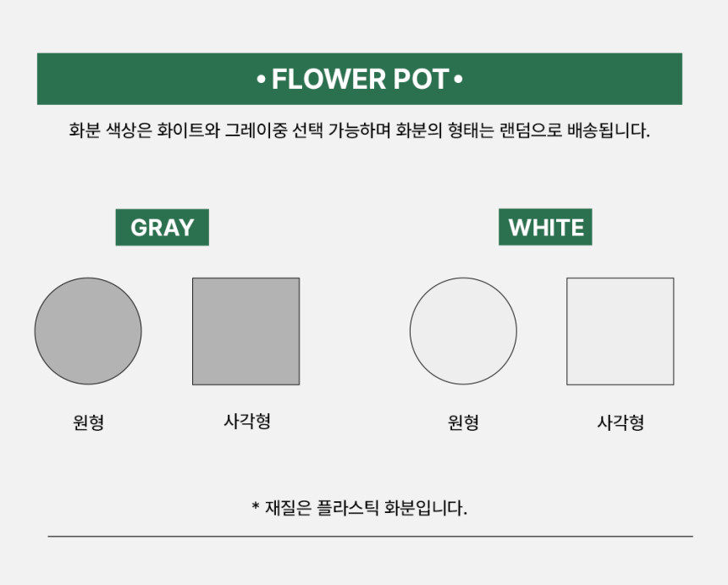Image resolution: width=728 pixels, height=585 pixels.
Task: Click the asterisk before the material note
Action: [x=255, y=508]
